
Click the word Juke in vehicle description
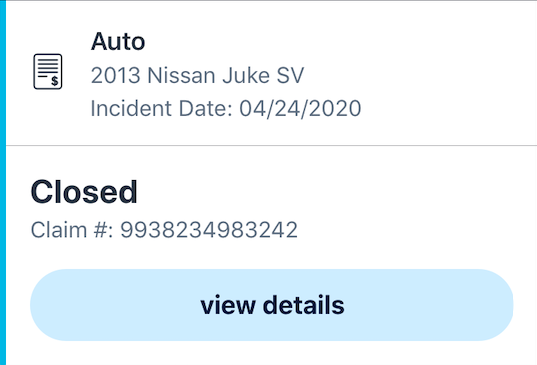(x=246, y=75)
